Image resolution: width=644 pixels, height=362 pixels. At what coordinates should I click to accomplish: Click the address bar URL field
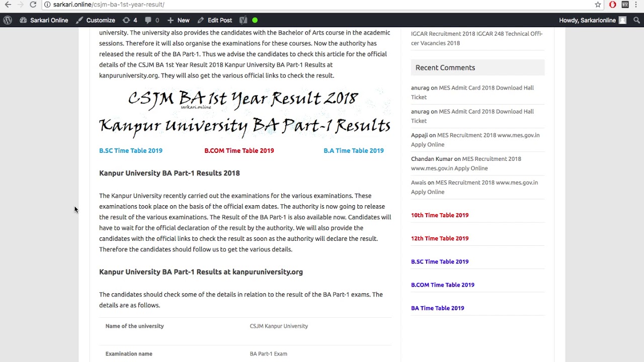click(x=322, y=5)
